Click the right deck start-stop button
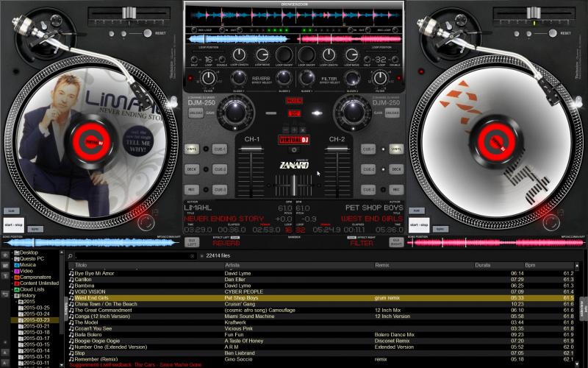This screenshot has height=368, width=588. [419, 224]
